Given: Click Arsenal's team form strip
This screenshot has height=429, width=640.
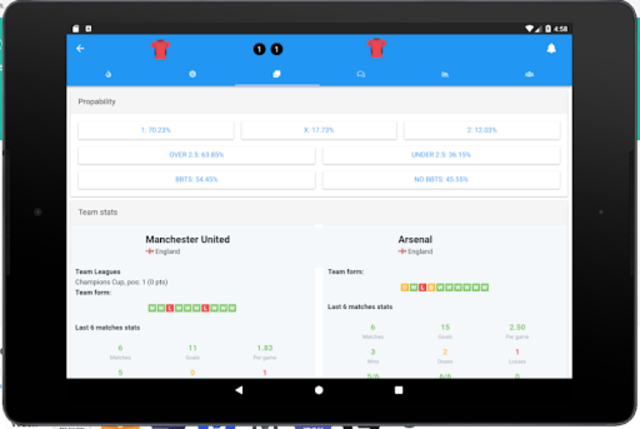Looking at the screenshot, I should pyautogui.click(x=444, y=287).
